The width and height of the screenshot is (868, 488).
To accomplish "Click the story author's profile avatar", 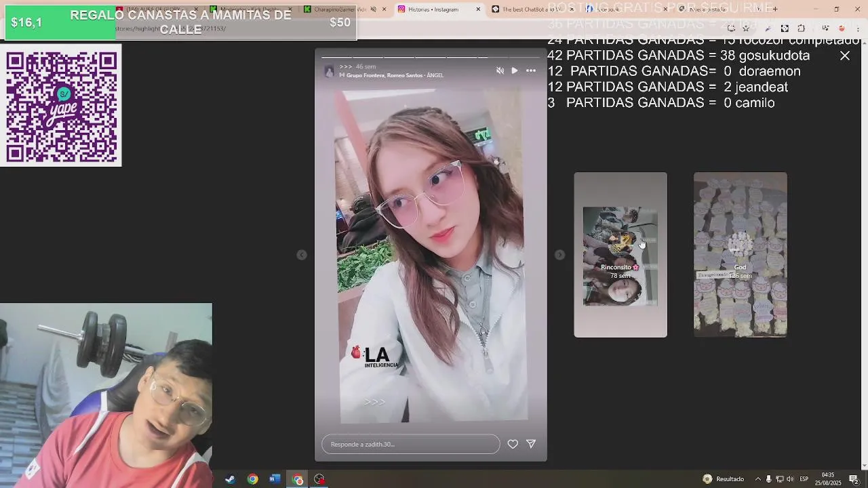I will [x=330, y=71].
